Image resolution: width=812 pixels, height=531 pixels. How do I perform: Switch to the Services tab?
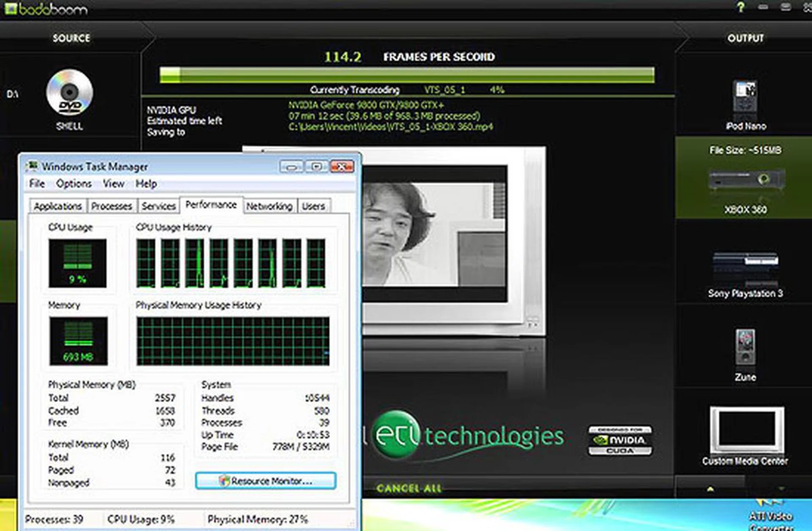tap(159, 206)
